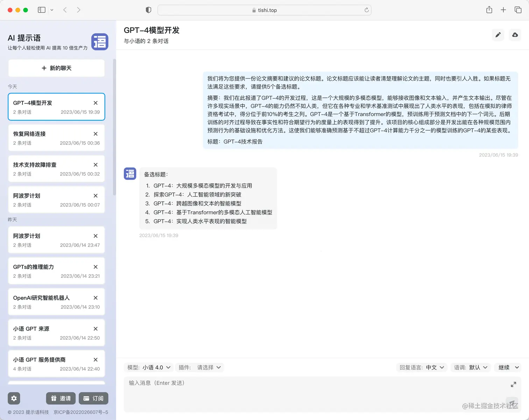Screen dimensions: 529x420
Task: Open the 小语 GPT 服务提供商 conversation
Action: coord(56,364)
